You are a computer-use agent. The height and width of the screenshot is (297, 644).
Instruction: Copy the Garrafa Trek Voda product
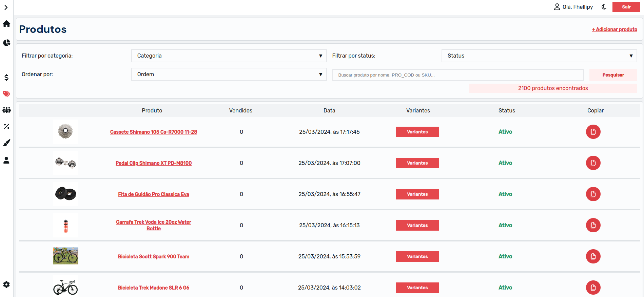[593, 225]
